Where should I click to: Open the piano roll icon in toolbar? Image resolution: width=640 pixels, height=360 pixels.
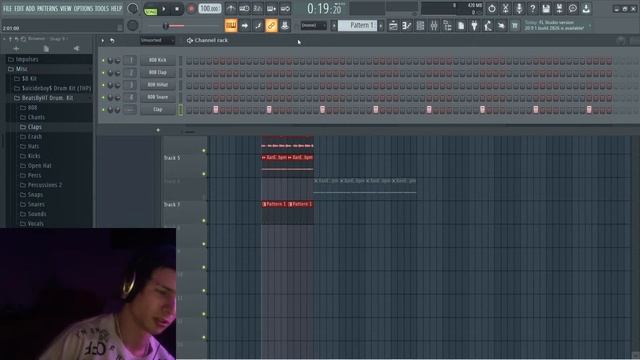coord(407,26)
